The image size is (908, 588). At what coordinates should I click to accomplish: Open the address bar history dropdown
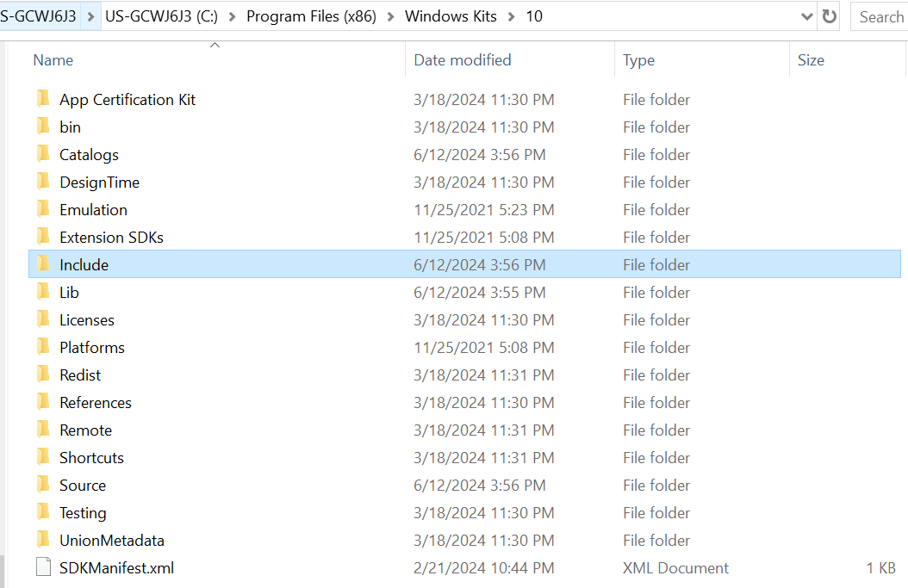[x=806, y=15]
